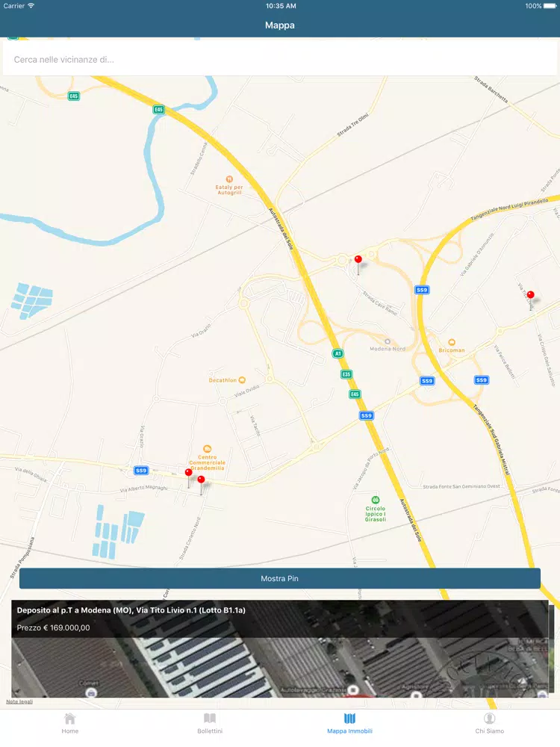Tap the red pin at the far right of the map
This screenshot has width=560, height=747.
click(531, 297)
